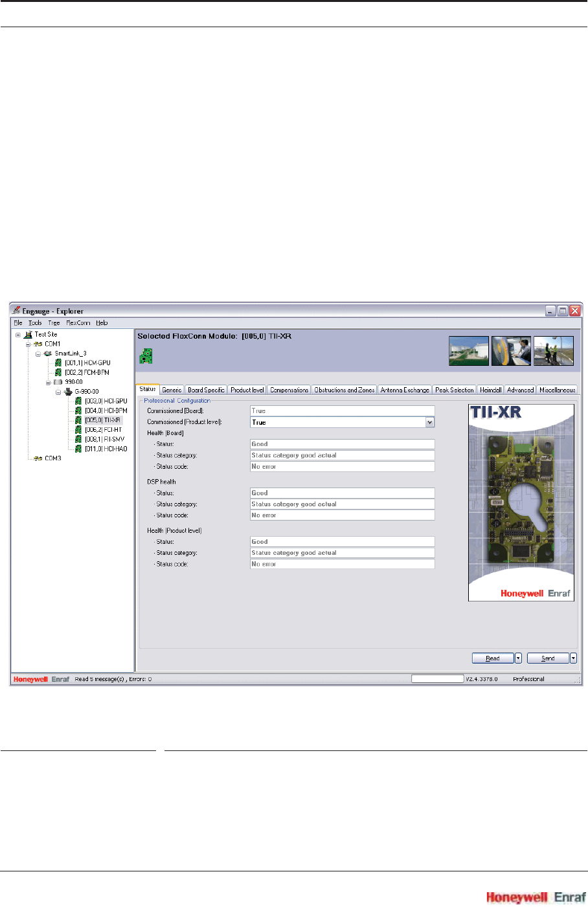Collapse the COM1 tree node
The image size is (588, 909).
click(28, 344)
